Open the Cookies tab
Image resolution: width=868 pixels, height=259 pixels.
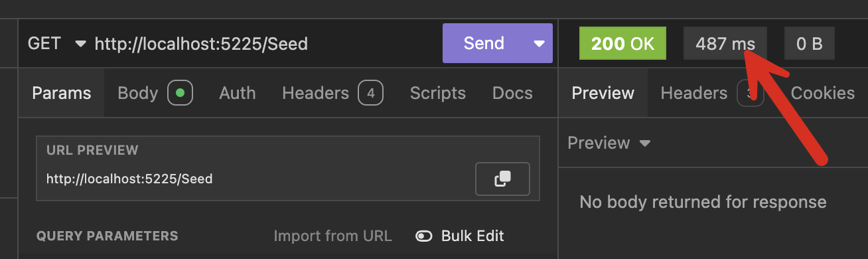click(x=823, y=93)
